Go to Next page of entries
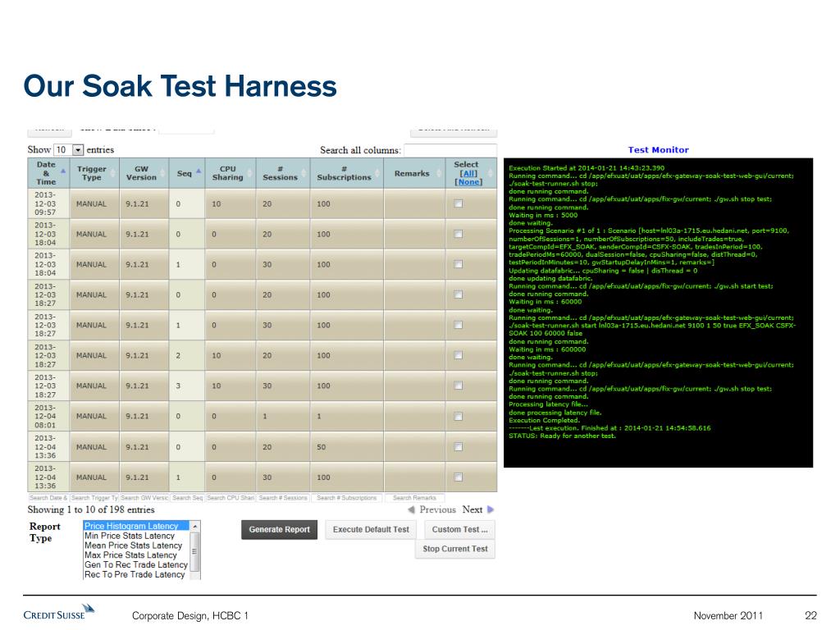 coord(478,509)
